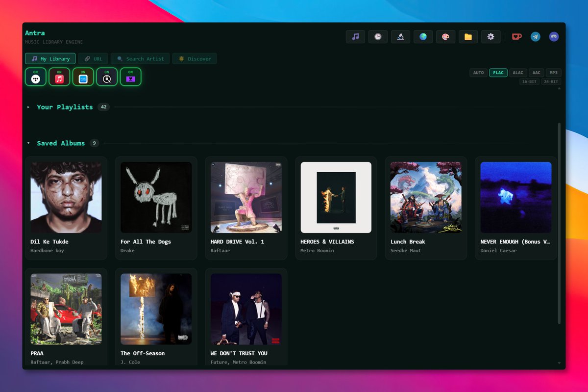Open the Discord icon

point(554,37)
